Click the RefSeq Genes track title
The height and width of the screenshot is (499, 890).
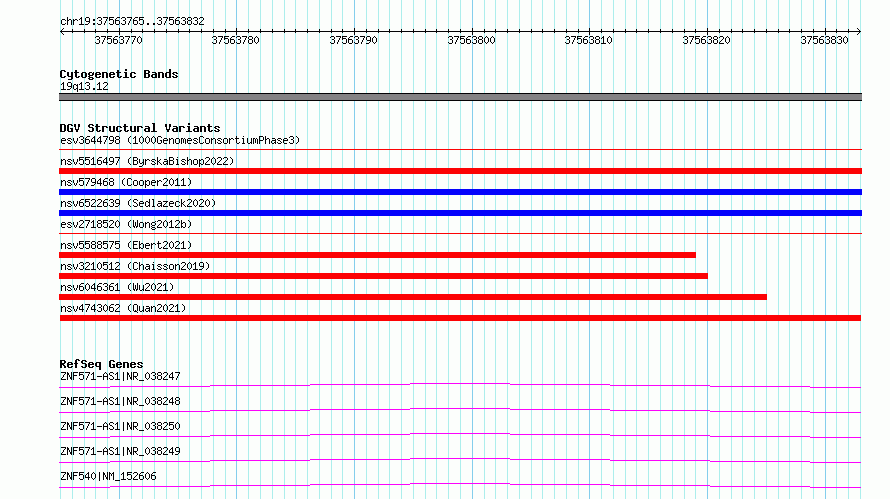tap(101, 364)
